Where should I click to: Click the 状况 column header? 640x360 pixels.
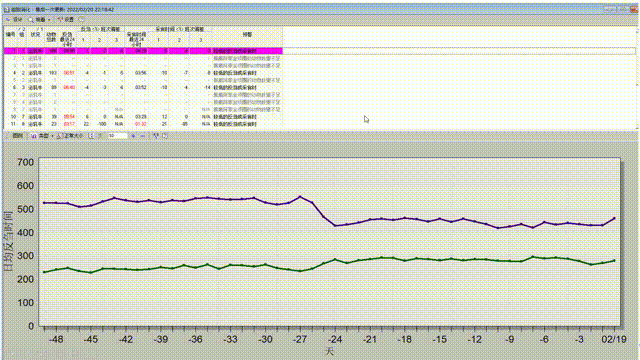[x=35, y=35]
